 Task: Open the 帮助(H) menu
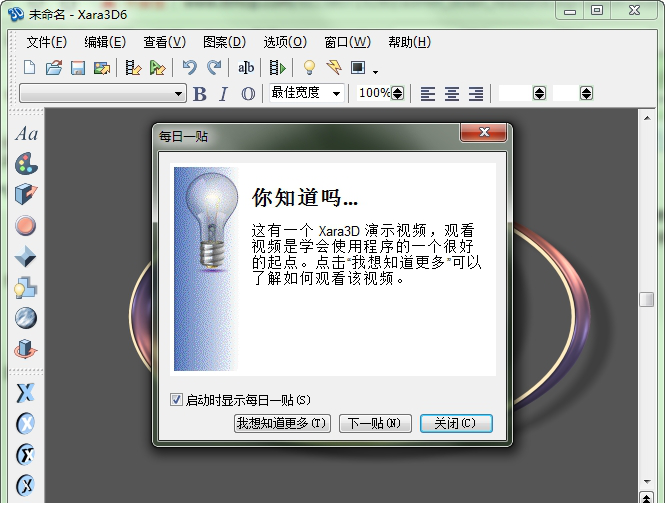pyautogui.click(x=409, y=42)
